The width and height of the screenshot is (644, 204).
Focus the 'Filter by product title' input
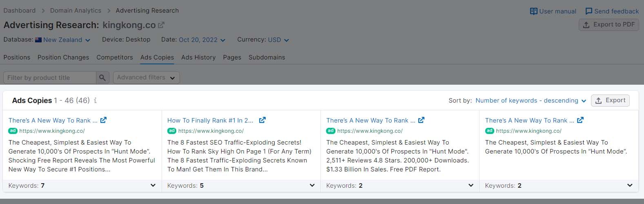click(49, 77)
